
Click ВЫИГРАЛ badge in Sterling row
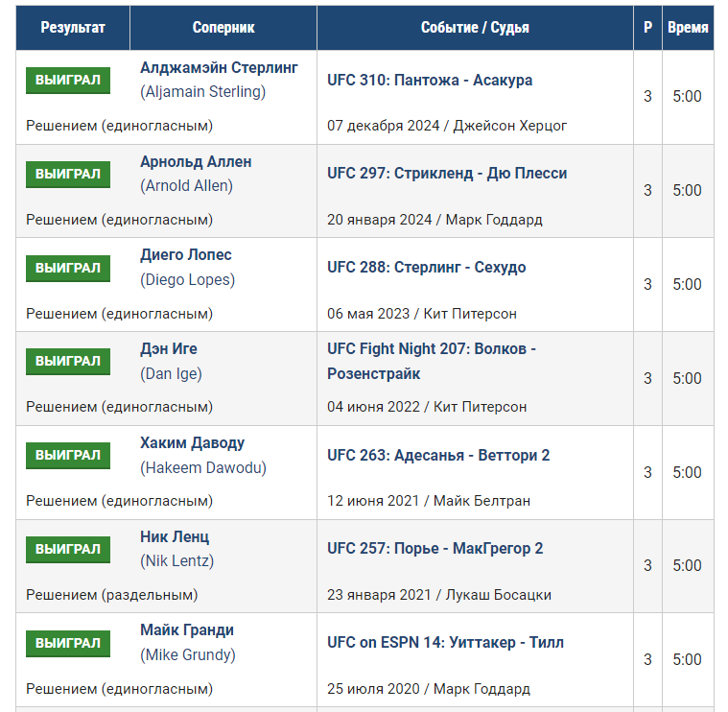pos(68,81)
